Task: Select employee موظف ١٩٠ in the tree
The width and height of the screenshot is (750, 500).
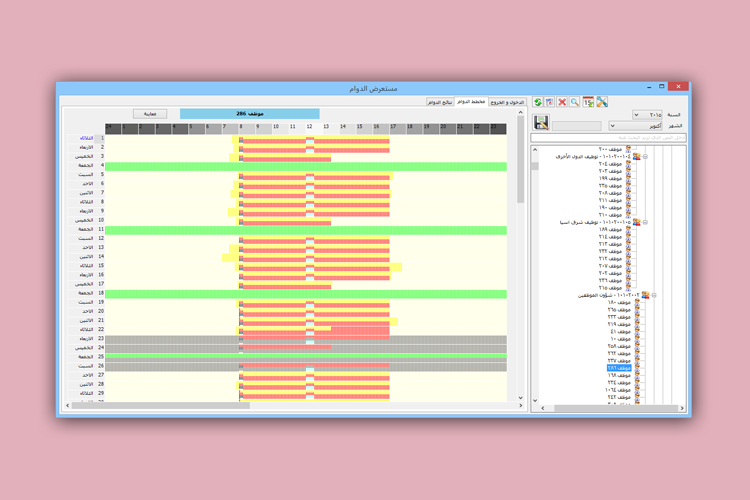Action: [610, 208]
